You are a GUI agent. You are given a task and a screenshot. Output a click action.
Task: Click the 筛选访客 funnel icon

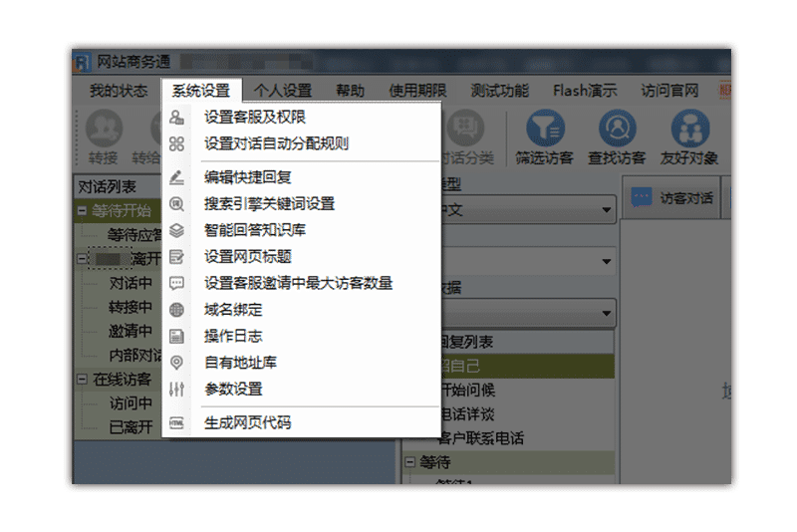[545, 128]
